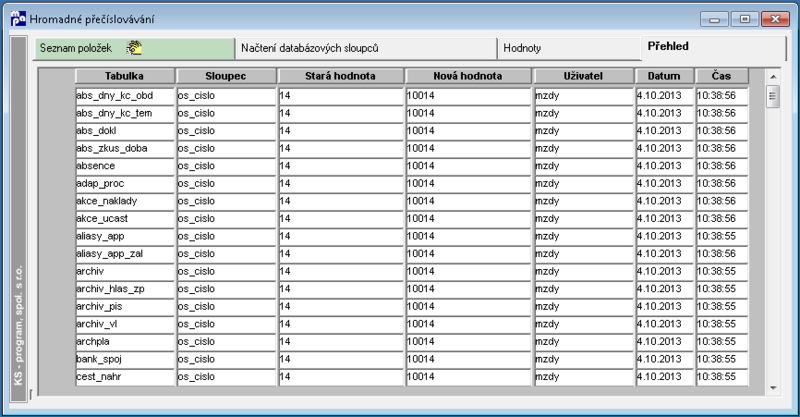
Task: Click os_cislo in the abs_dokl row
Action: tap(226, 131)
